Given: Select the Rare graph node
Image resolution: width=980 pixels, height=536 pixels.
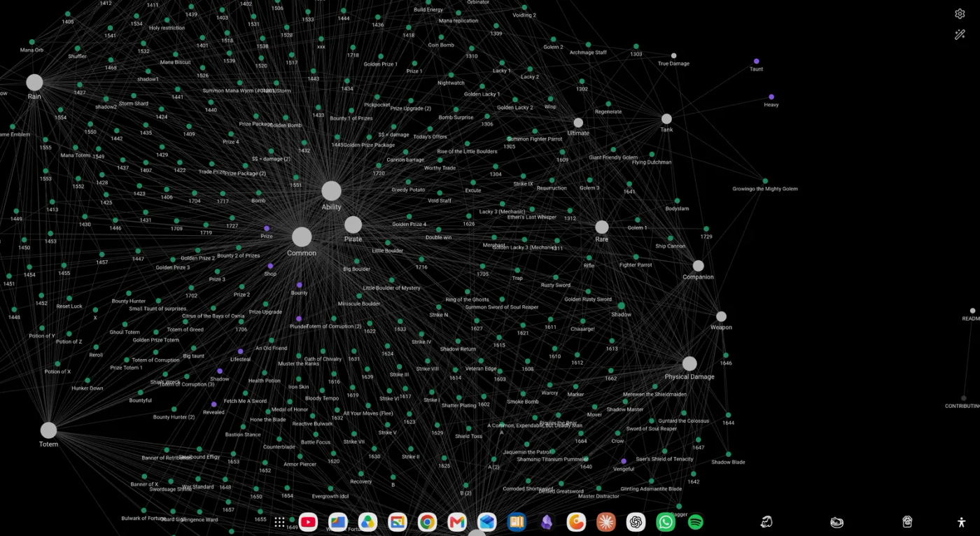Looking at the screenshot, I should (x=601, y=227).
